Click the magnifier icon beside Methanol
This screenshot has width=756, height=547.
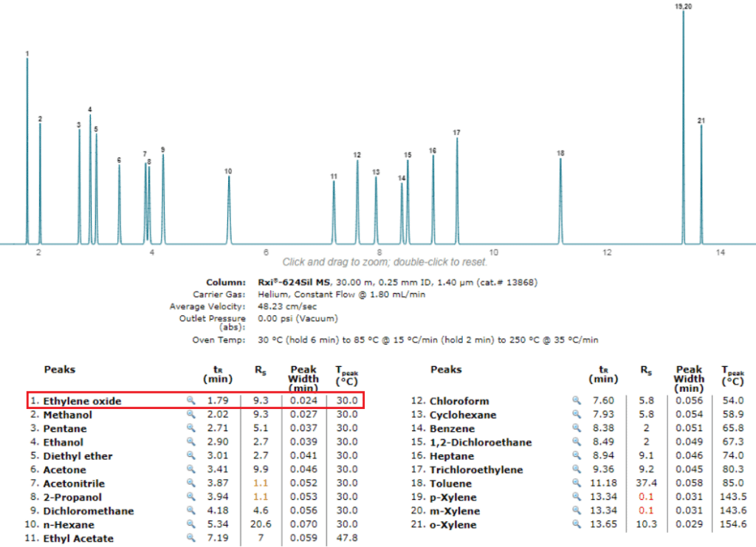(x=190, y=415)
